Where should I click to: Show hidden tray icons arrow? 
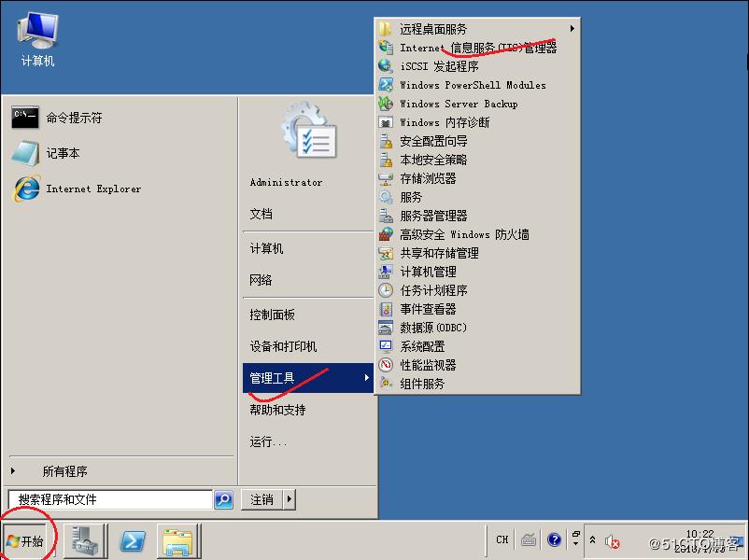591,539
